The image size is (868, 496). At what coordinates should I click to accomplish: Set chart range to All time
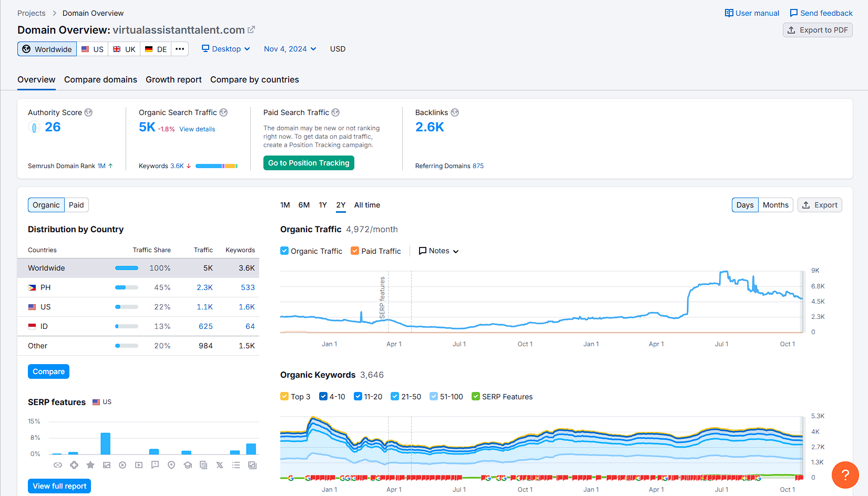[367, 205]
